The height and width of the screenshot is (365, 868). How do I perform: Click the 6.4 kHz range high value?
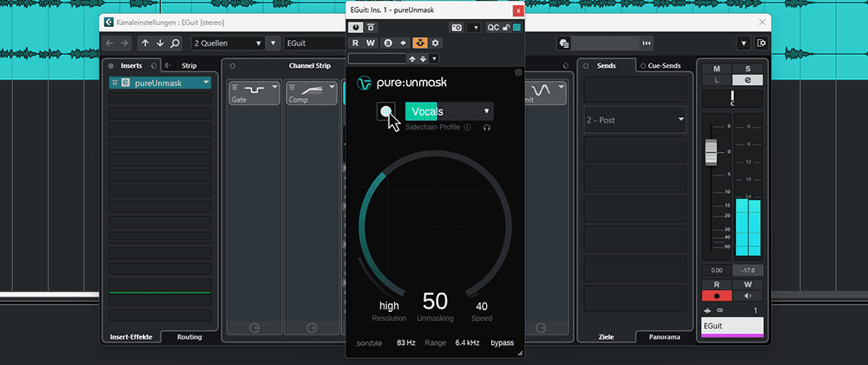pyautogui.click(x=467, y=343)
